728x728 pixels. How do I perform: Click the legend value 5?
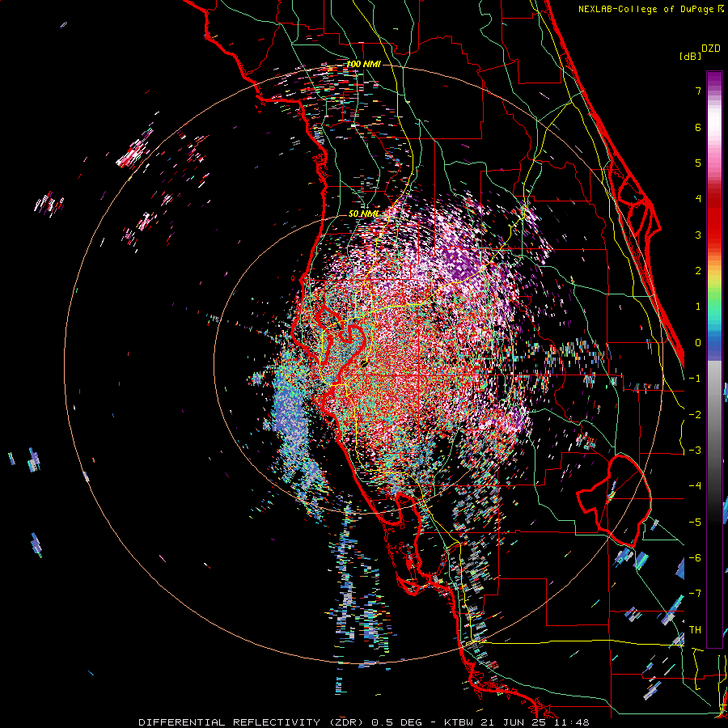coord(698,163)
